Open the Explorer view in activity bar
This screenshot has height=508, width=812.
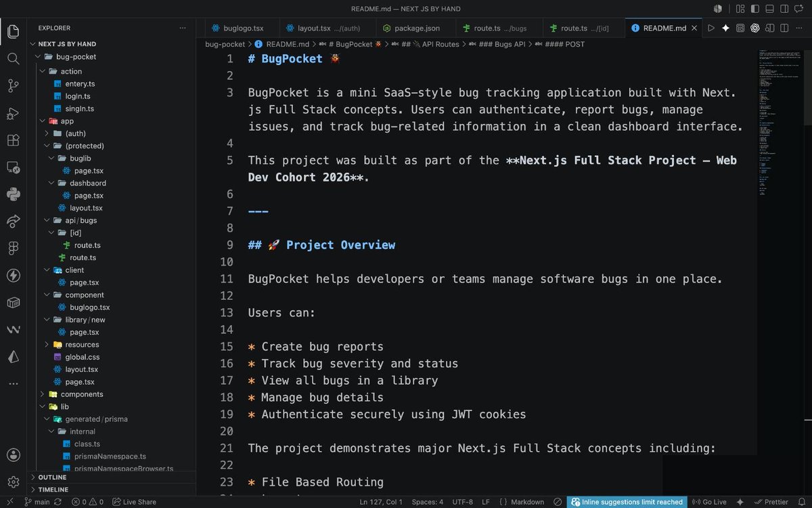coord(13,31)
